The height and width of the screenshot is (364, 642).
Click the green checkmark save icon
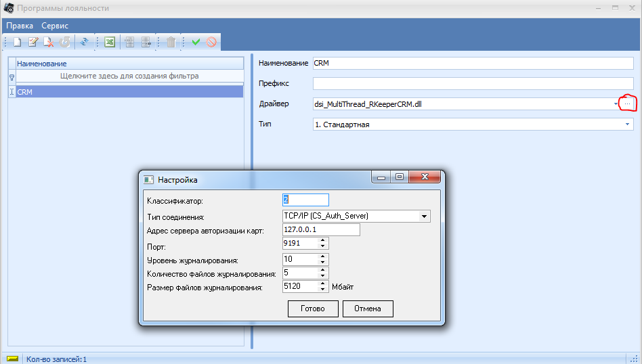pyautogui.click(x=196, y=42)
